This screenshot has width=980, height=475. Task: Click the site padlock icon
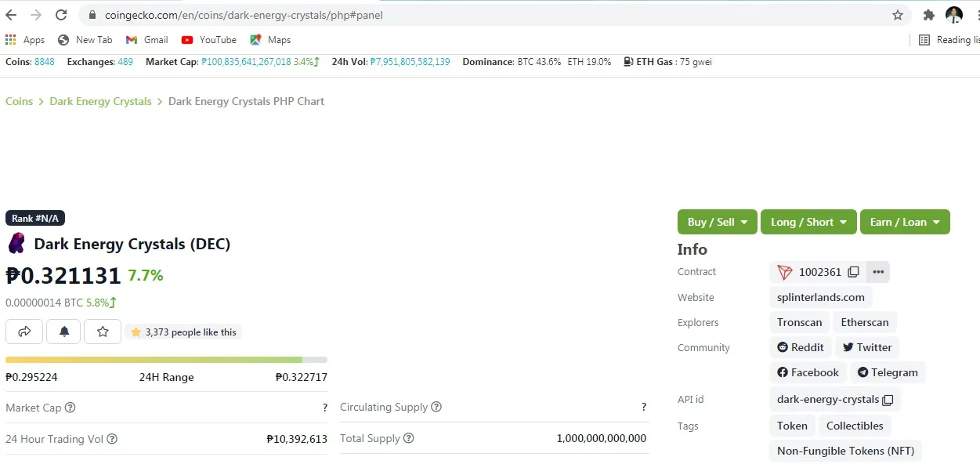(92, 15)
